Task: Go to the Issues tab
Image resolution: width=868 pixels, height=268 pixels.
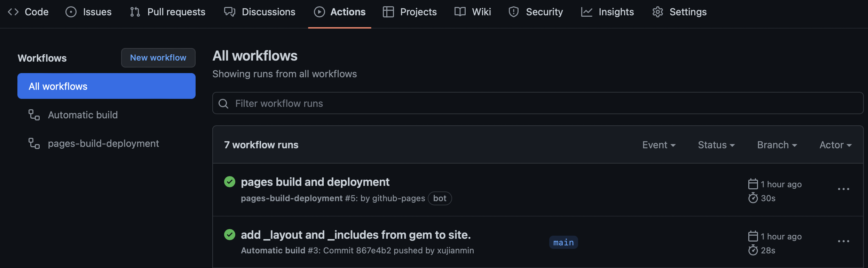Action: pos(89,12)
